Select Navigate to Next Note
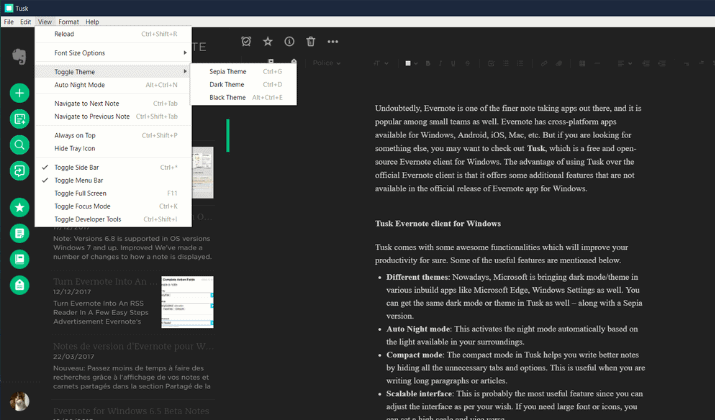The height and width of the screenshot is (420, 715). pos(113,104)
